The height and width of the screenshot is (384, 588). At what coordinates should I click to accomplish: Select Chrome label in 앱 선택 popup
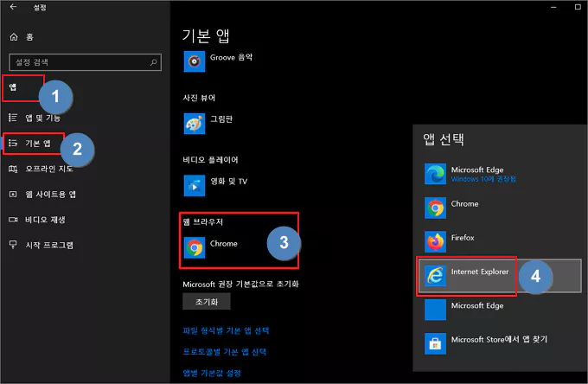[464, 204]
